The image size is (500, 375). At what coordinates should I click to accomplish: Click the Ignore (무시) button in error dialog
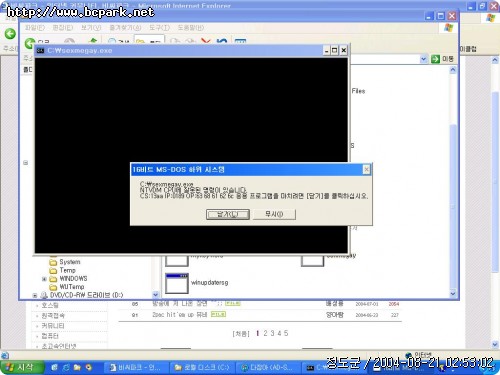(274, 214)
